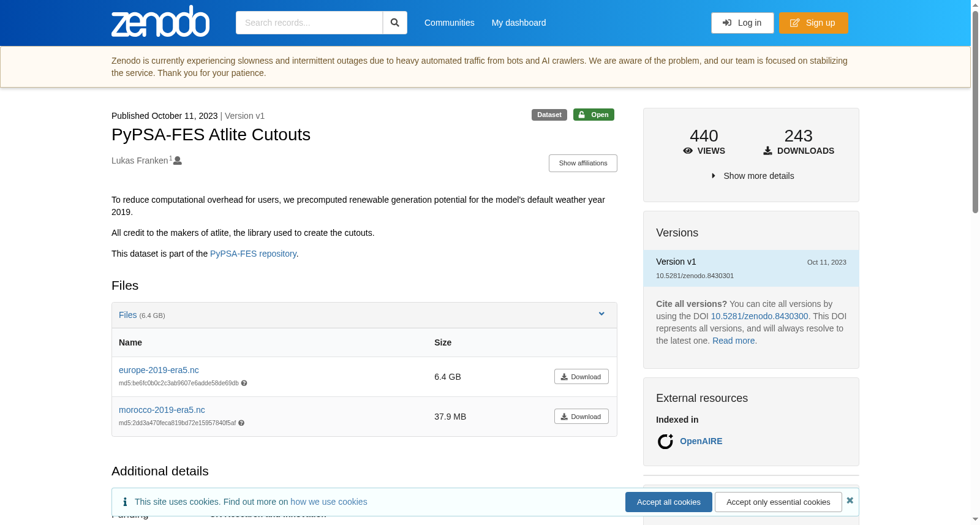Download the morocco-2019-era5.nc file
The height and width of the screenshot is (525, 980).
pyautogui.click(x=581, y=417)
